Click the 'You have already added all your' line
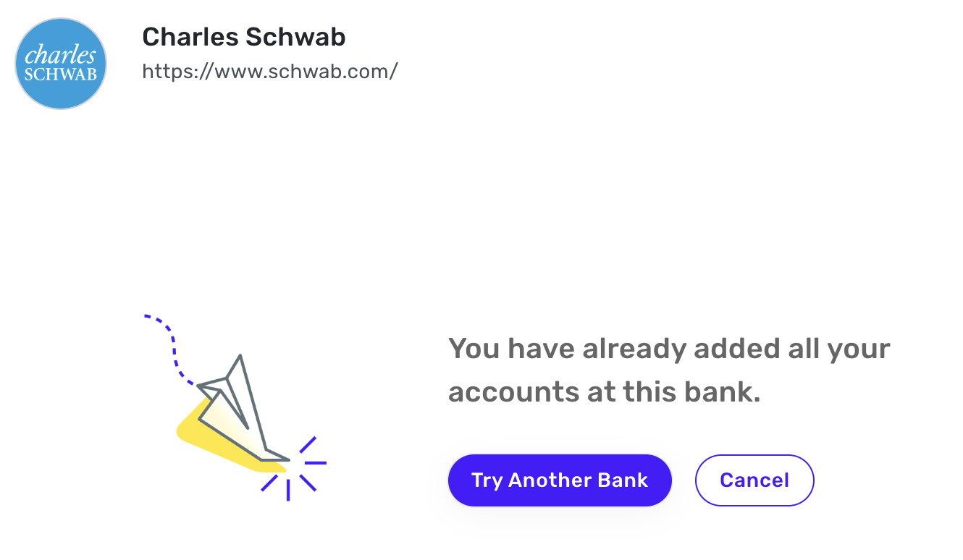 669,349
